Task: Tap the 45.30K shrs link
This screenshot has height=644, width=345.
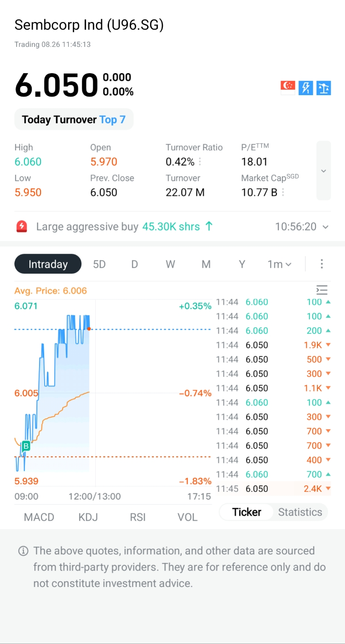Action: pyautogui.click(x=171, y=227)
